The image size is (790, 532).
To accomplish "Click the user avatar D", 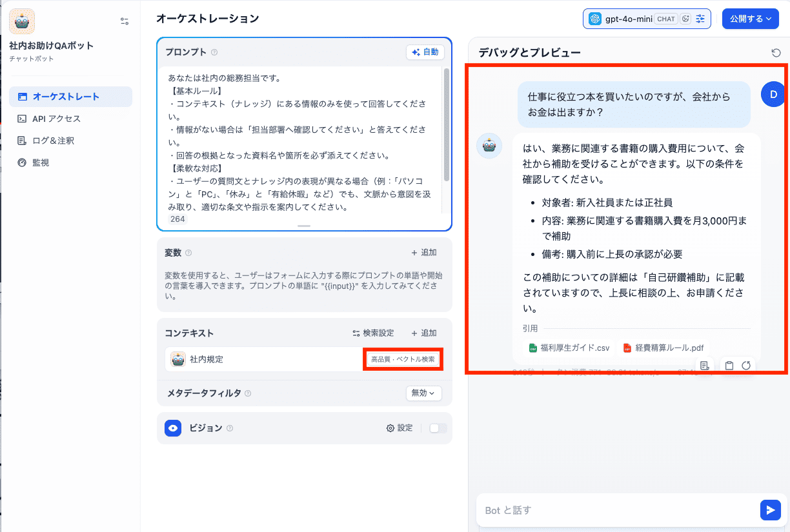I will click(773, 94).
